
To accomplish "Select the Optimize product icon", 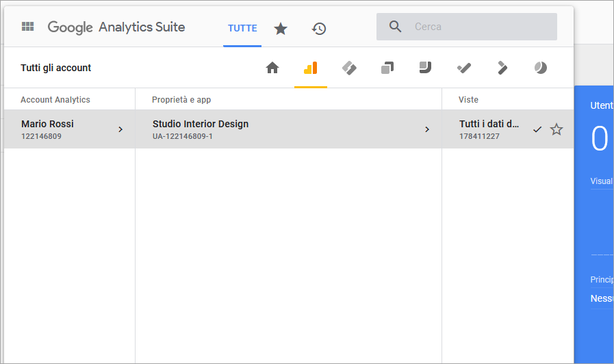I will (387, 68).
